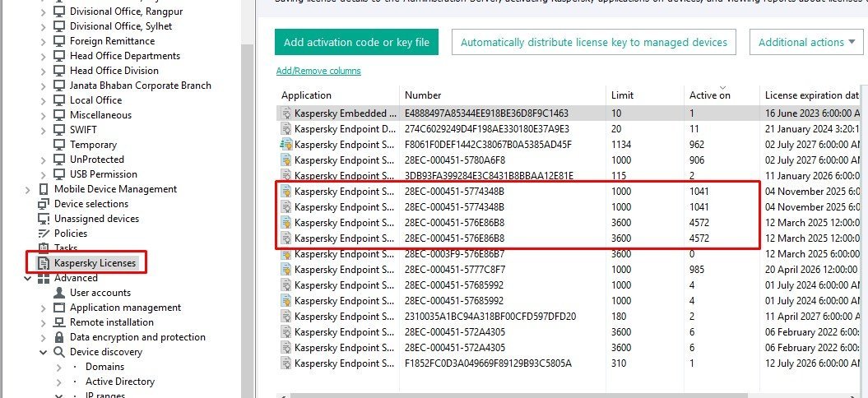Expand the Divisional Office, Rangpur node
This screenshot has height=398, width=868.
[44, 12]
